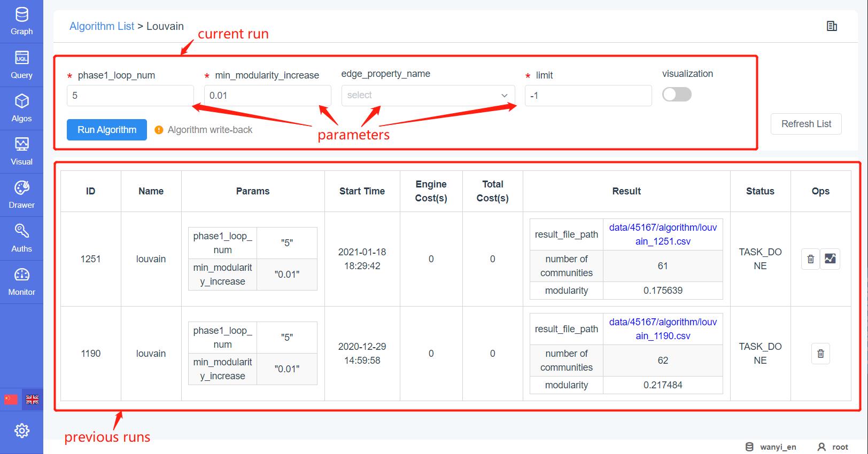Open louvain_1251.csv result file link
868x454 pixels.
[663, 234]
